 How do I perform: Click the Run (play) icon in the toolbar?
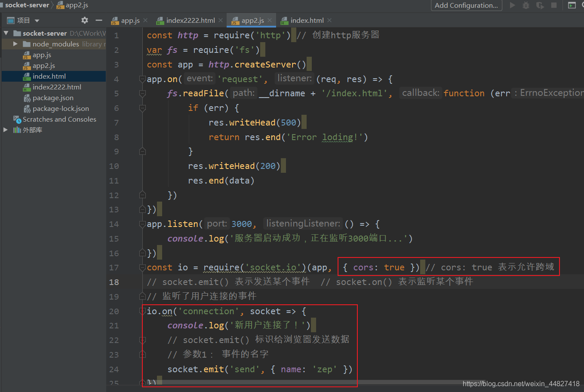tap(512, 5)
